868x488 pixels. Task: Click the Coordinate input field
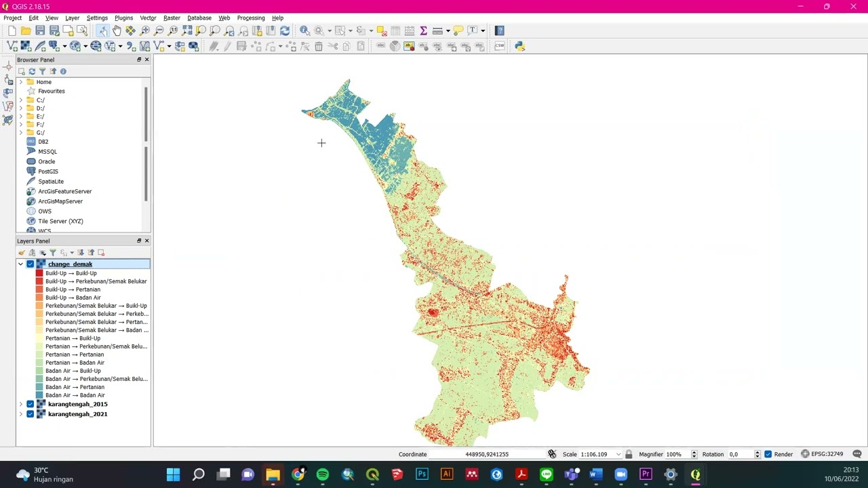point(487,454)
